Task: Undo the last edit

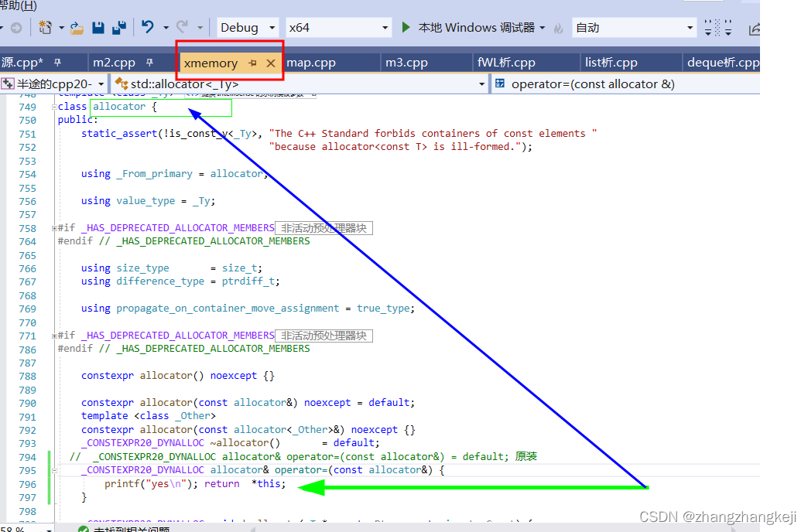Action: point(148,27)
